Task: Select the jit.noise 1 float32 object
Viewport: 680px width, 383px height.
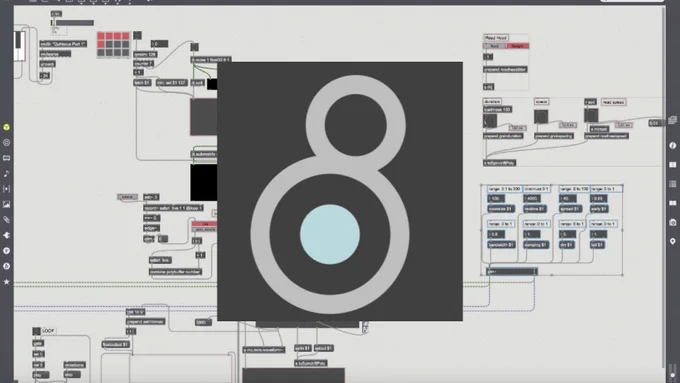Action: 212,59
